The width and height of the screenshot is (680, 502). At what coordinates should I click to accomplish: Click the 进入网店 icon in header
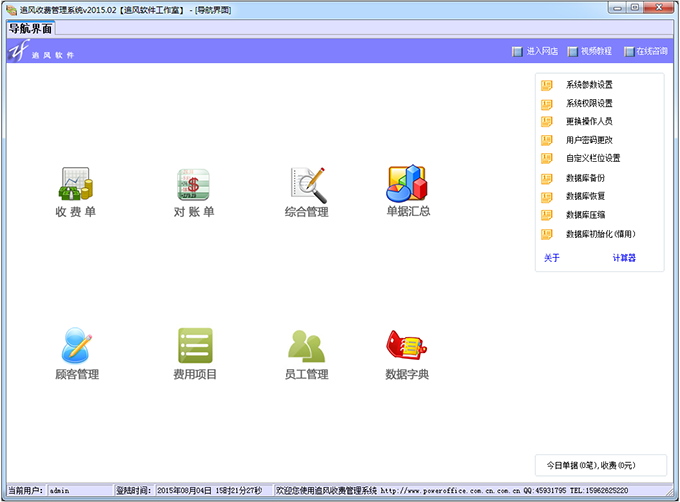click(x=517, y=52)
